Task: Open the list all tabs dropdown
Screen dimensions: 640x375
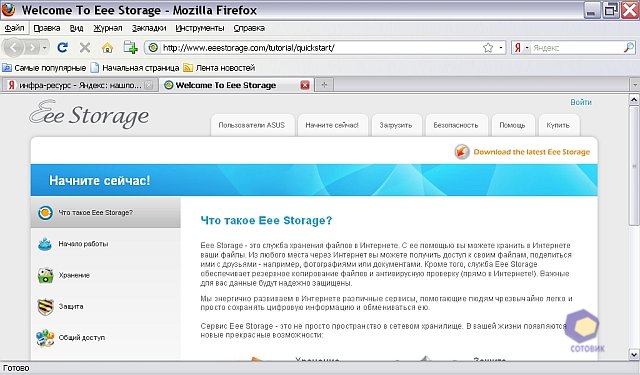Action: [x=635, y=85]
